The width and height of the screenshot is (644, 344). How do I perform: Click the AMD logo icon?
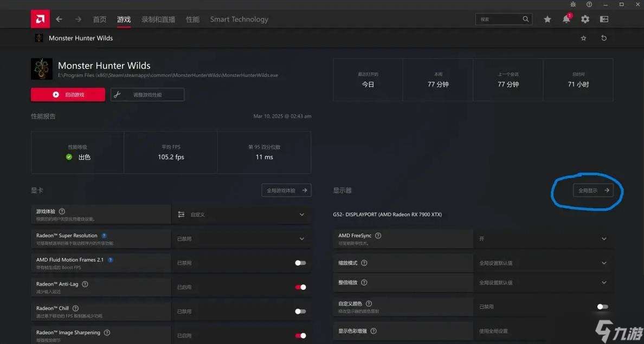click(40, 19)
